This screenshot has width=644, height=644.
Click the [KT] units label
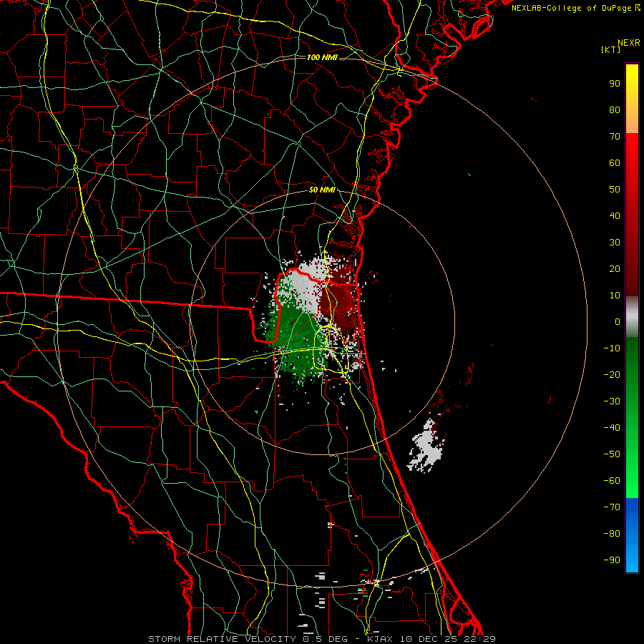pos(610,49)
